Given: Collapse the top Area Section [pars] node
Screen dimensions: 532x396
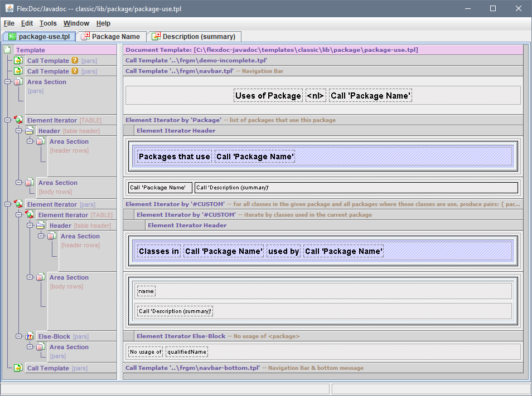Looking at the screenshot, I should click(7, 82).
